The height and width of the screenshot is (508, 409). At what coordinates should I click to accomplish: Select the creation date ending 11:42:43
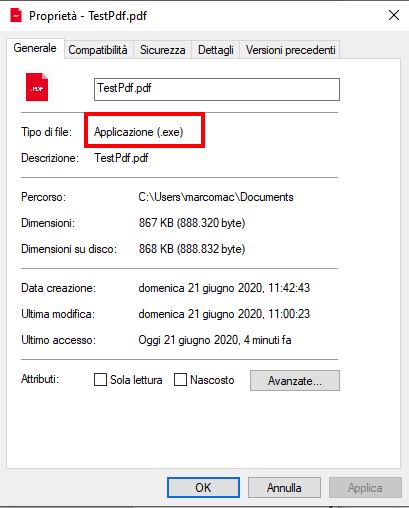pos(224,288)
